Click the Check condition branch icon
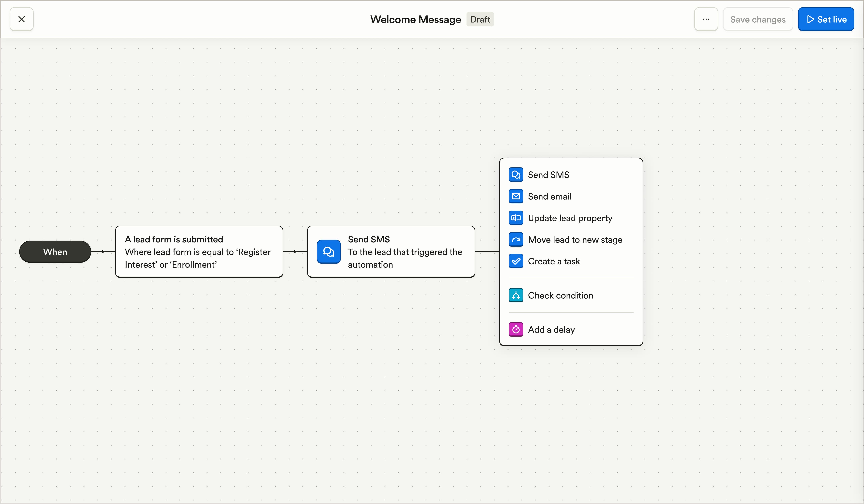 516,295
